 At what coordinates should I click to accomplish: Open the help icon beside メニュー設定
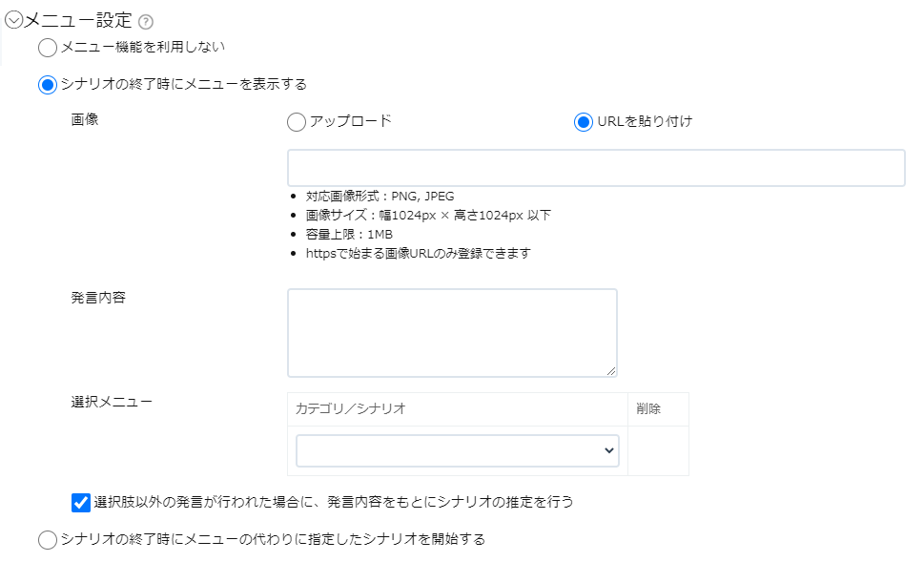[146, 22]
